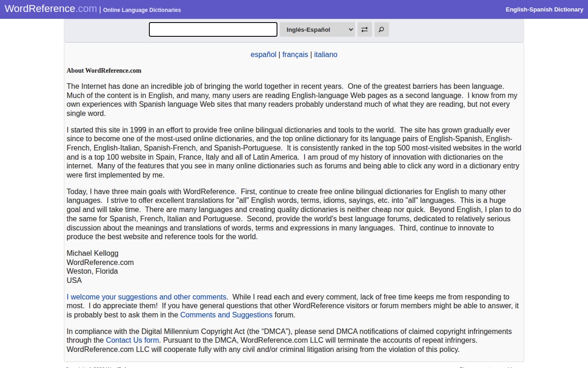Image resolution: width=588 pixels, height=368 pixels.
Task: Click the "English-Spanish Dictionary" header text
Action: 544,9
